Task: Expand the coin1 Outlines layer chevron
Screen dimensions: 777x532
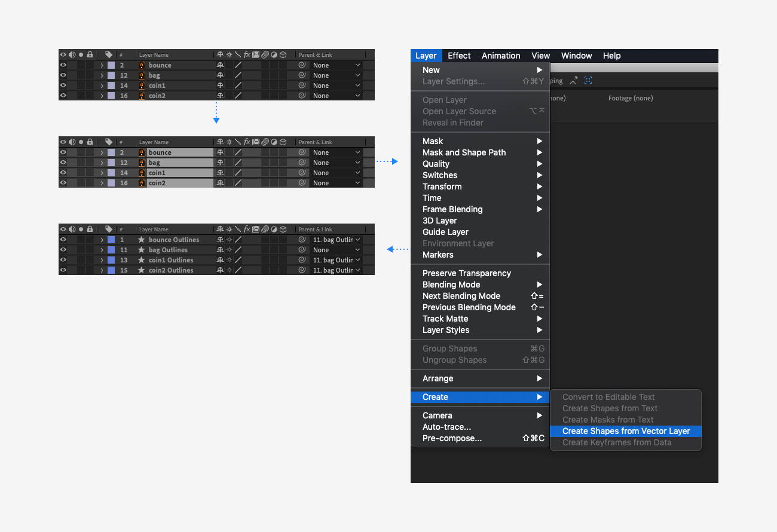Action: [102, 260]
